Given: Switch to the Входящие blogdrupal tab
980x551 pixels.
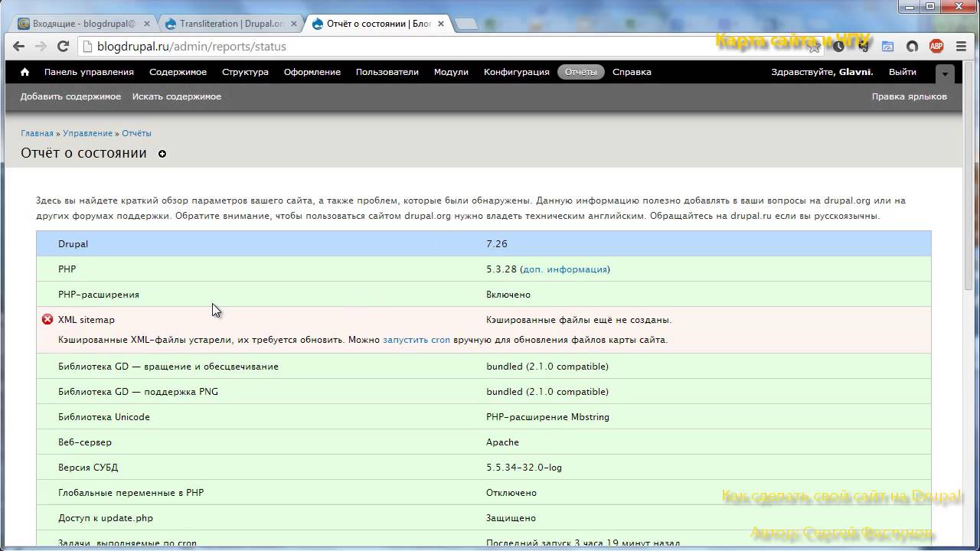Looking at the screenshot, I should (x=83, y=24).
